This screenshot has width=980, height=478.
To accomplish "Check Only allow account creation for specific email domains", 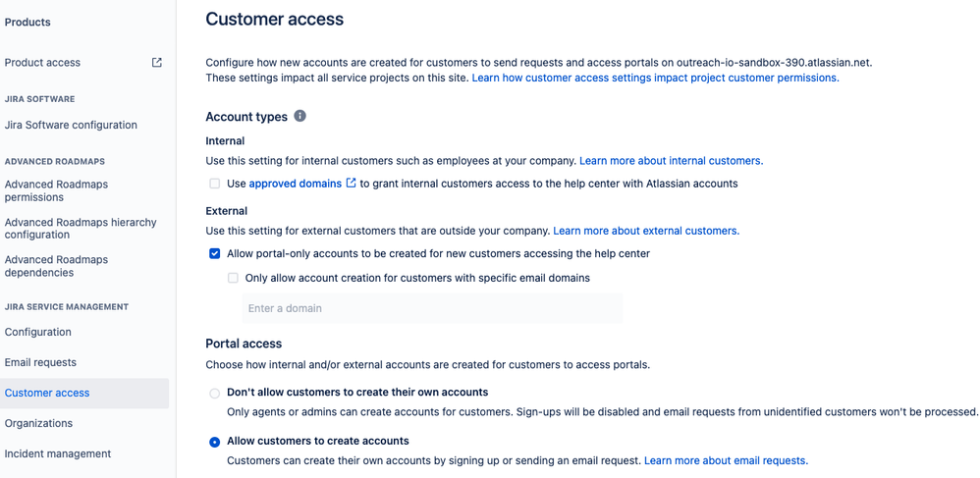I will coord(233,278).
